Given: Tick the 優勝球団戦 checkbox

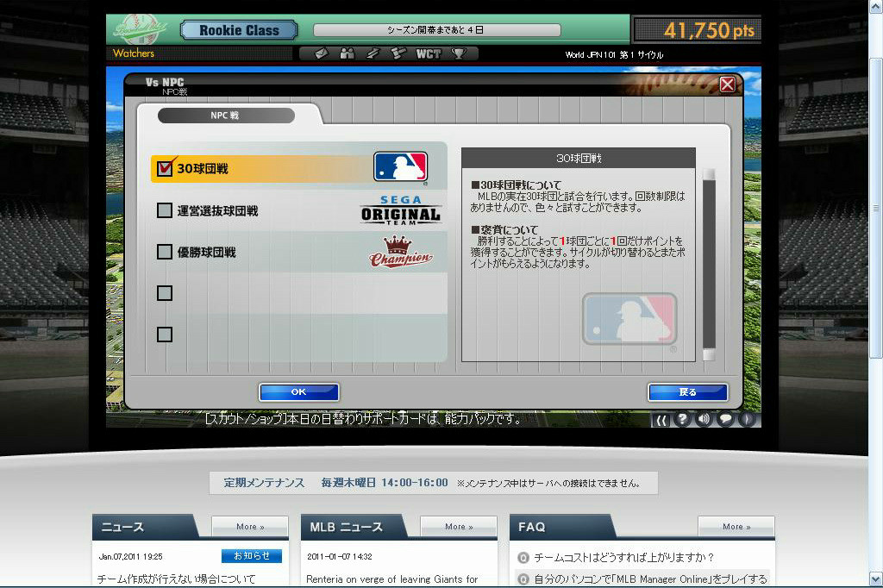Looking at the screenshot, I should [x=165, y=252].
